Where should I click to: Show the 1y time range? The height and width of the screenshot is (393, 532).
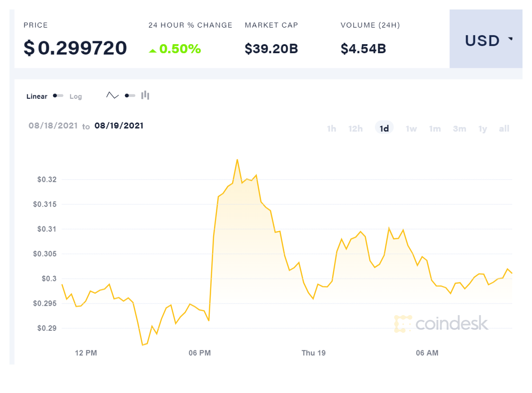(483, 129)
